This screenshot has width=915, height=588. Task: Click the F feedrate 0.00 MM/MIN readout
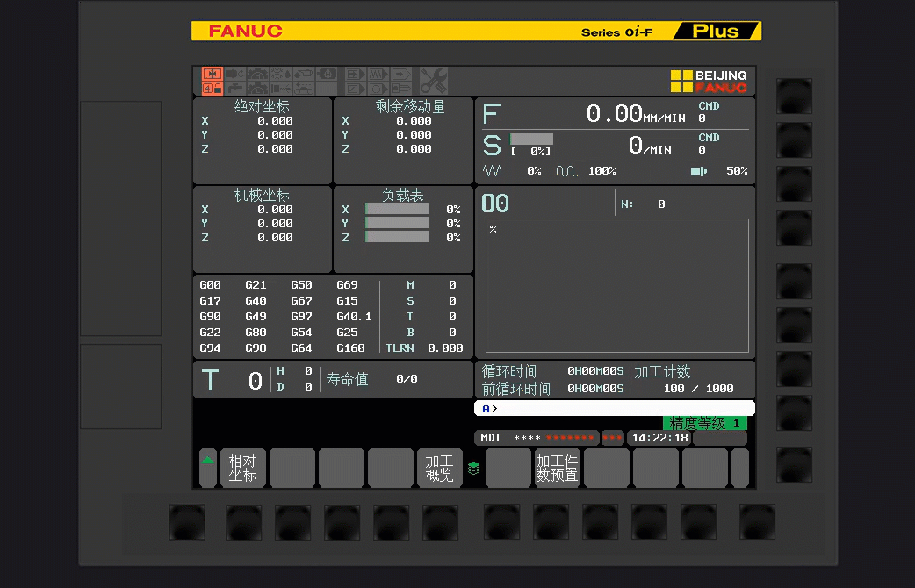tap(636, 113)
